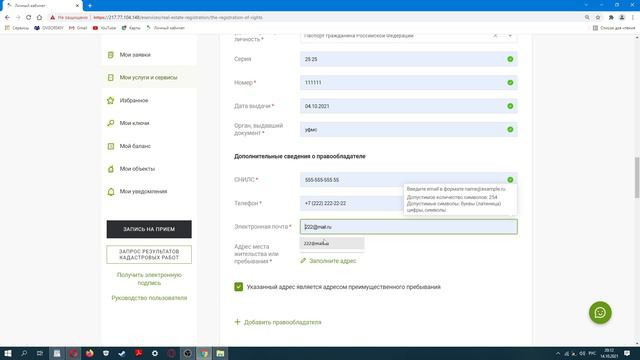Reload the browser page
Image resolution: width=640 pixels, height=360 pixels.
(x=29, y=18)
